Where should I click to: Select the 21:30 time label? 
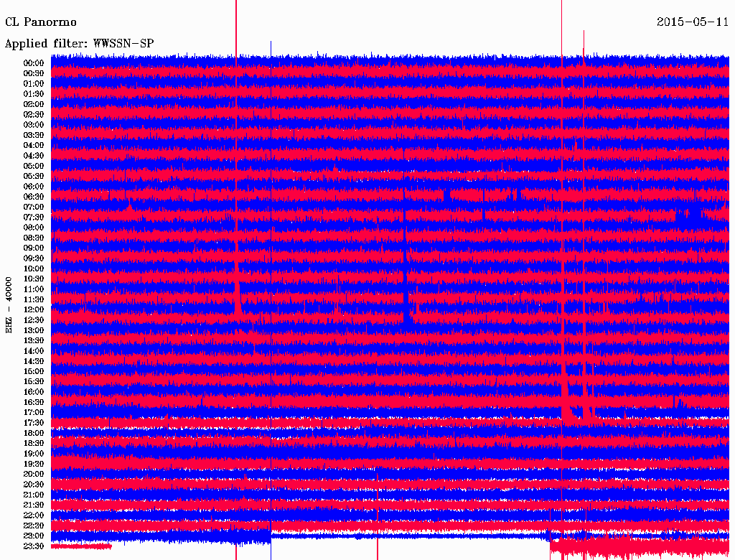coord(34,505)
